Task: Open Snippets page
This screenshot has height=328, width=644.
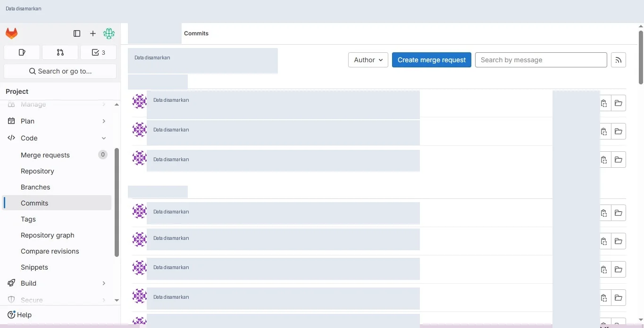Action: (57, 267)
